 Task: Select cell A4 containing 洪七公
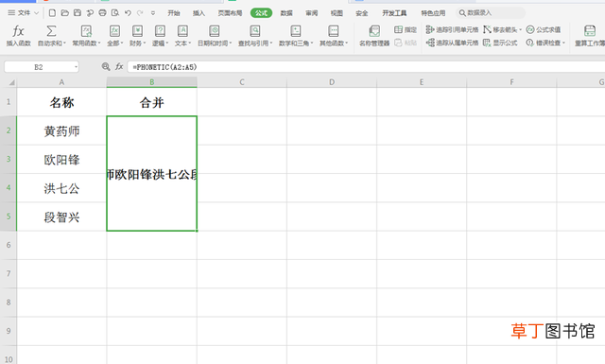pos(61,188)
